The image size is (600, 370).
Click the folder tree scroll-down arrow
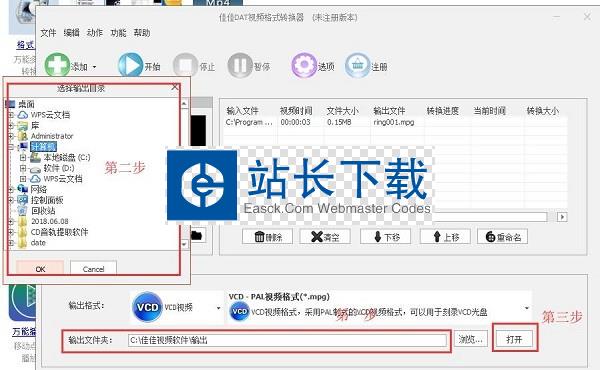[x=184, y=244]
